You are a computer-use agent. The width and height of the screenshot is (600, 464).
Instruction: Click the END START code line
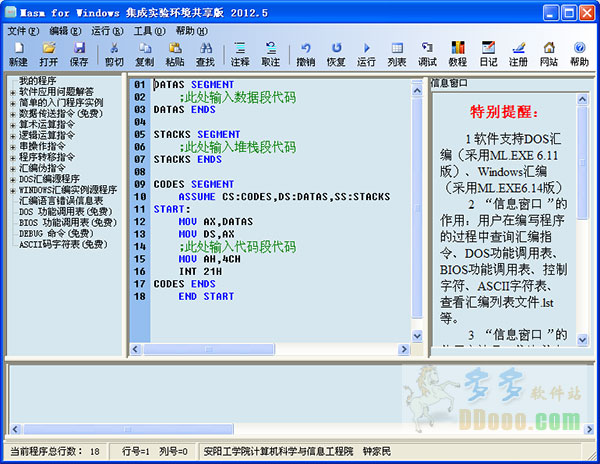(206, 296)
